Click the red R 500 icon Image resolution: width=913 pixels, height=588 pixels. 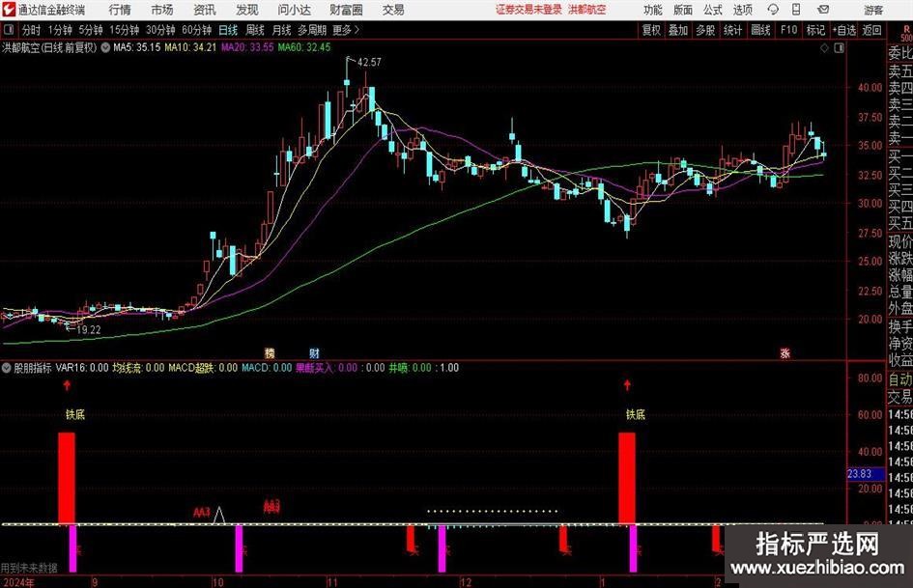(x=906, y=33)
